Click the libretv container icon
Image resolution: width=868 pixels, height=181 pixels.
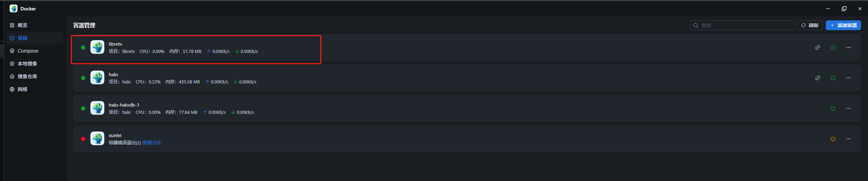click(x=97, y=47)
